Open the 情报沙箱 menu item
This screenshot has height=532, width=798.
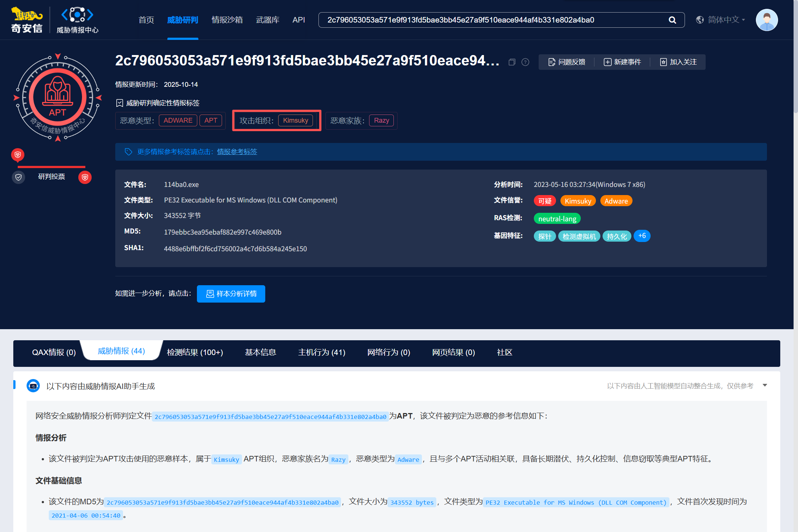[227, 20]
